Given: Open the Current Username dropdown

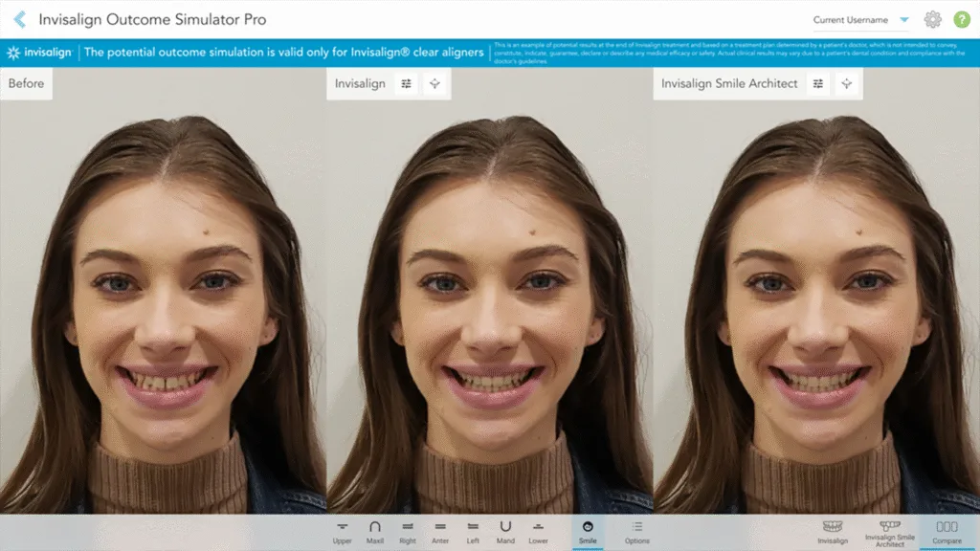Looking at the screenshot, I should [849, 18].
